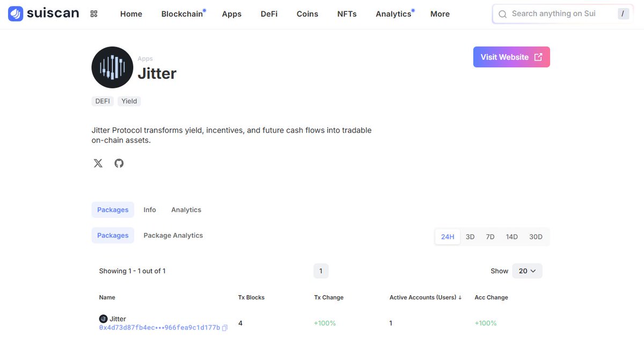Image resolution: width=644 pixels, height=344 pixels.
Task: Click the Tx Blocks column header
Action: click(251, 297)
